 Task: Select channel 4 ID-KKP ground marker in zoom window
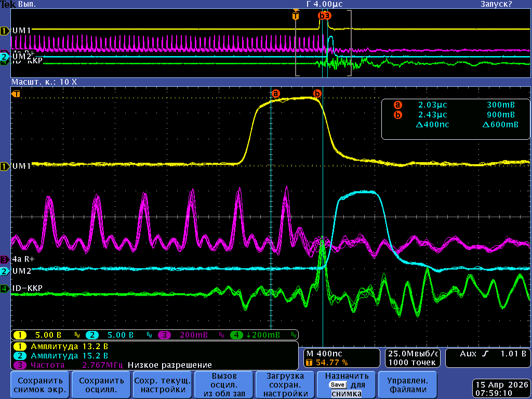tap(5, 288)
